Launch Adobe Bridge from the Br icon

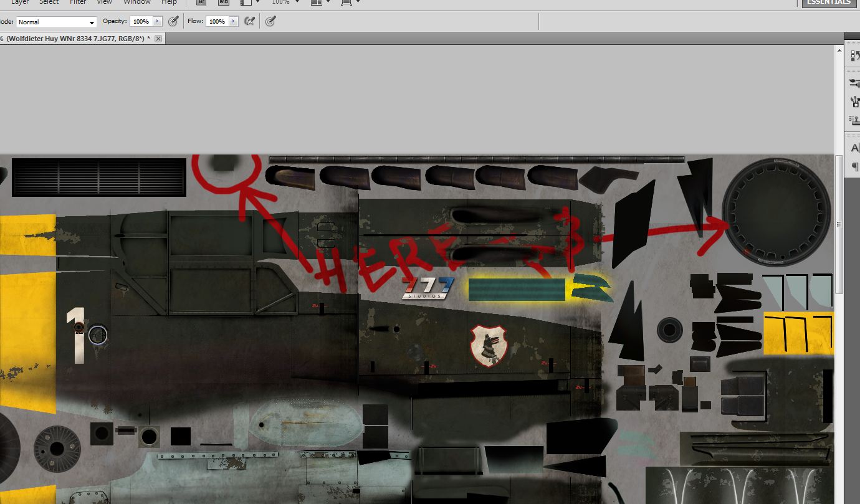(x=201, y=2)
